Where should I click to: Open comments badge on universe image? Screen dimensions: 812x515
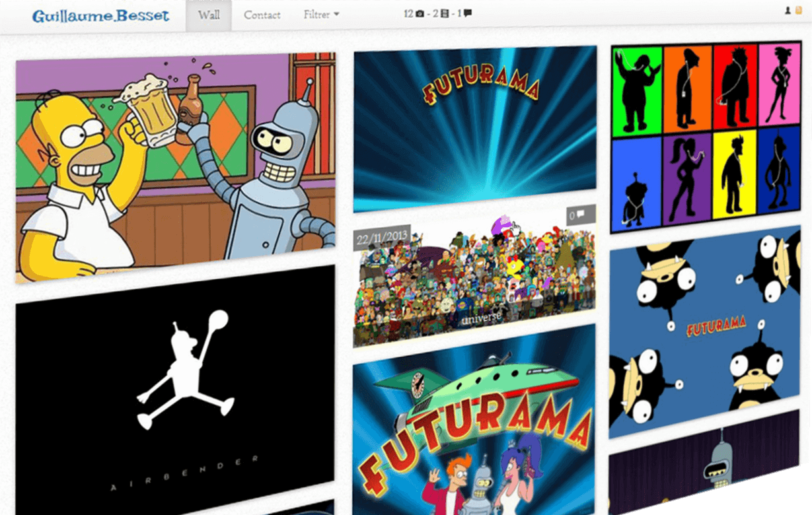click(581, 215)
